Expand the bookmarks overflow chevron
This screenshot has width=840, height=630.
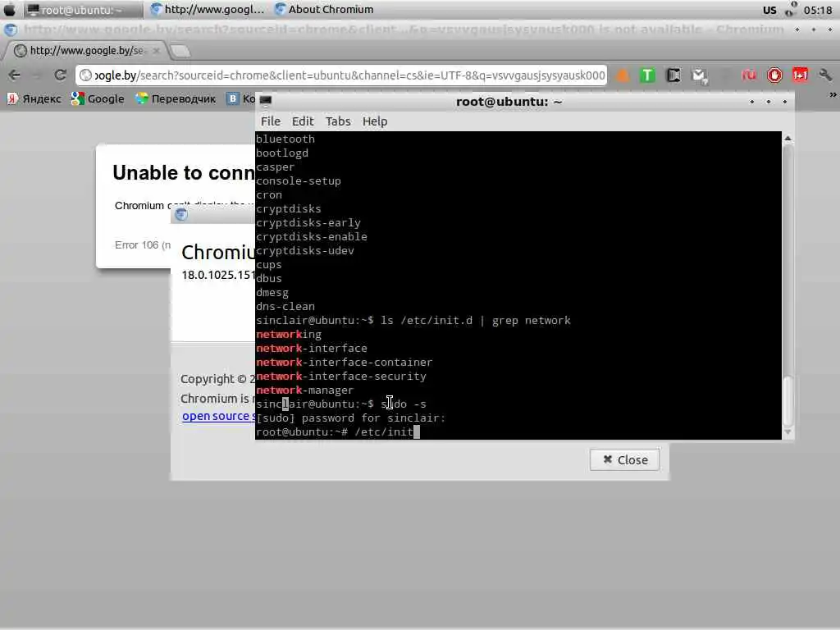click(x=833, y=95)
